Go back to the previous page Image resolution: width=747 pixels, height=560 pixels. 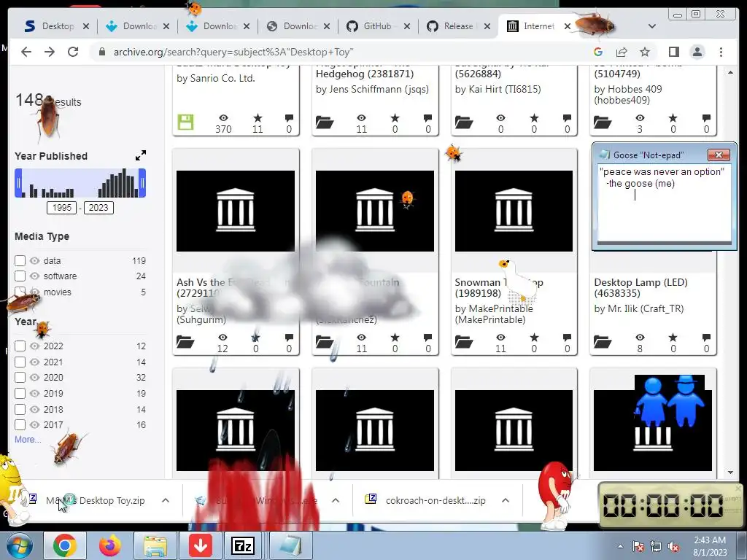pos(26,52)
